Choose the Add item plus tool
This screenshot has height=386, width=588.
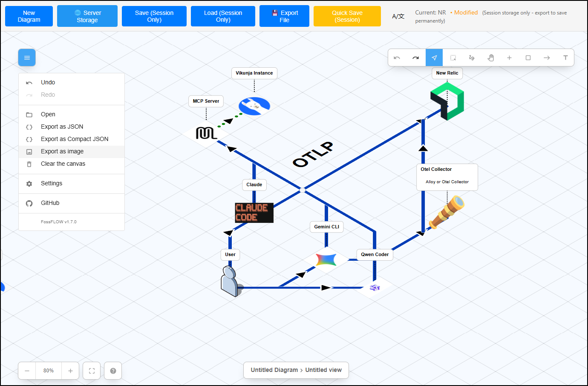click(509, 58)
